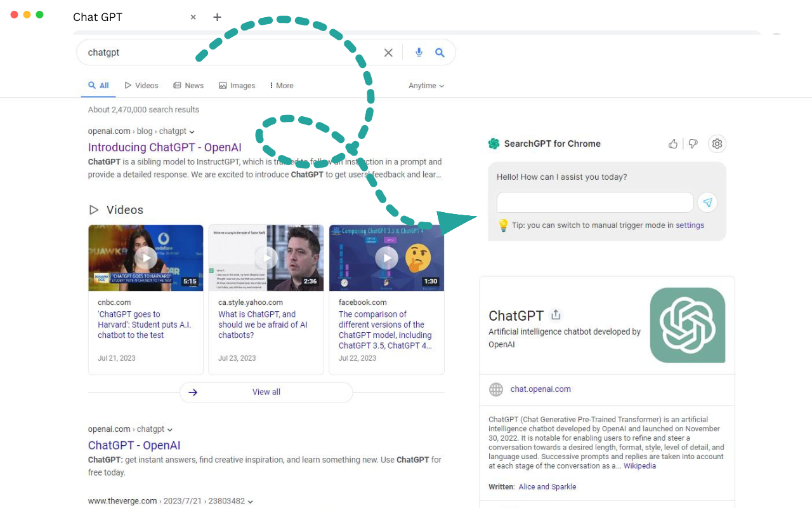Screen dimensions: 812x508
Task: Expand the theverge.com result dropdown arrow
Action: (251, 502)
